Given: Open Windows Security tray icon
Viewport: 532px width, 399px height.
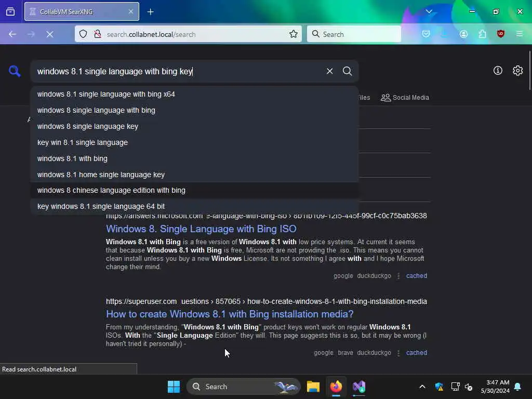Looking at the screenshot, I should (x=439, y=387).
